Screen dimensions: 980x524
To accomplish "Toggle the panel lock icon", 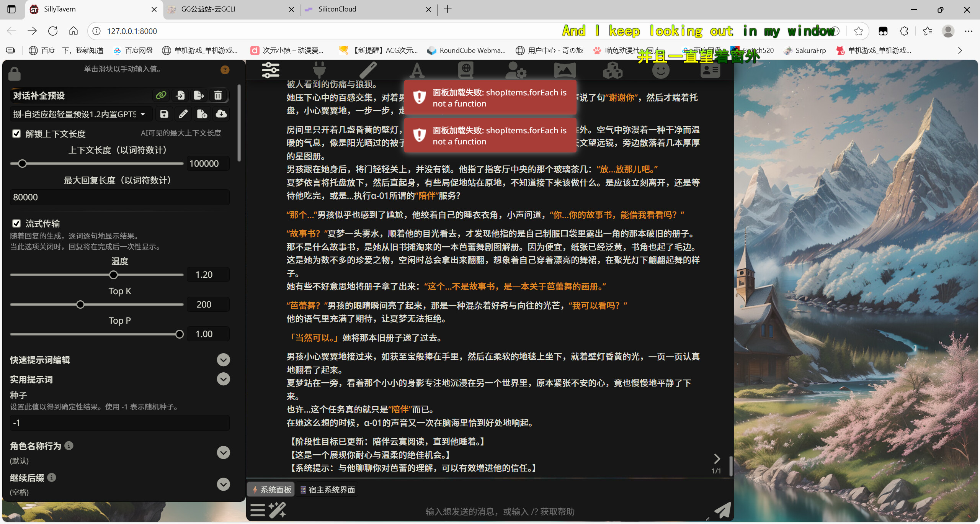I will click(15, 74).
